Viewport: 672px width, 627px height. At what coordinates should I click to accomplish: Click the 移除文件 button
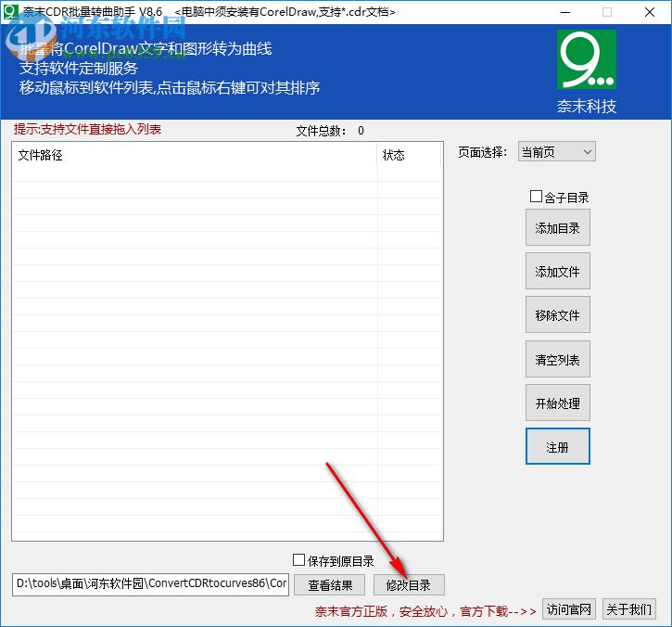click(x=558, y=314)
